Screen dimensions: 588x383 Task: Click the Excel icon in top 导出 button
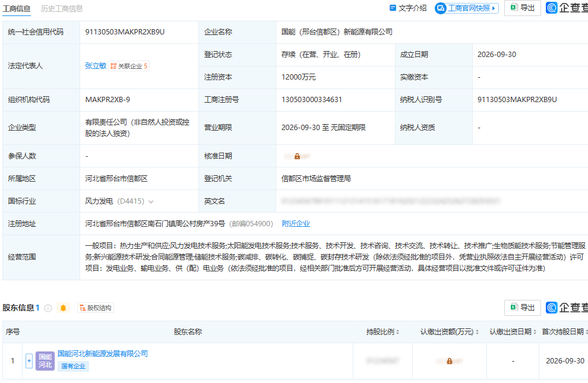(514, 8)
